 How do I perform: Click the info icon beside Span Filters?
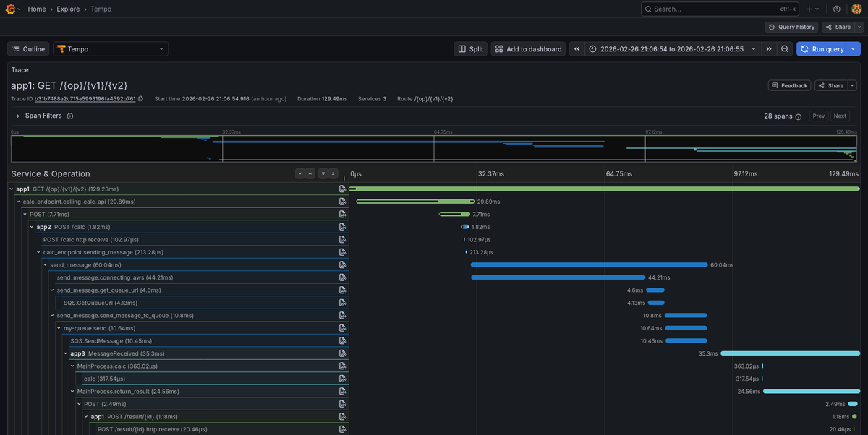point(70,116)
